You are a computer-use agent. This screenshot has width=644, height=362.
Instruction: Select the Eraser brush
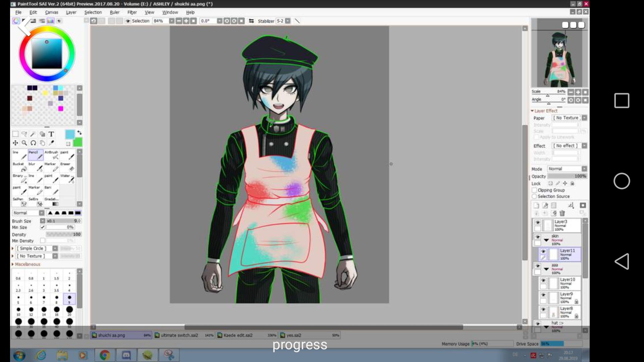click(x=67, y=167)
